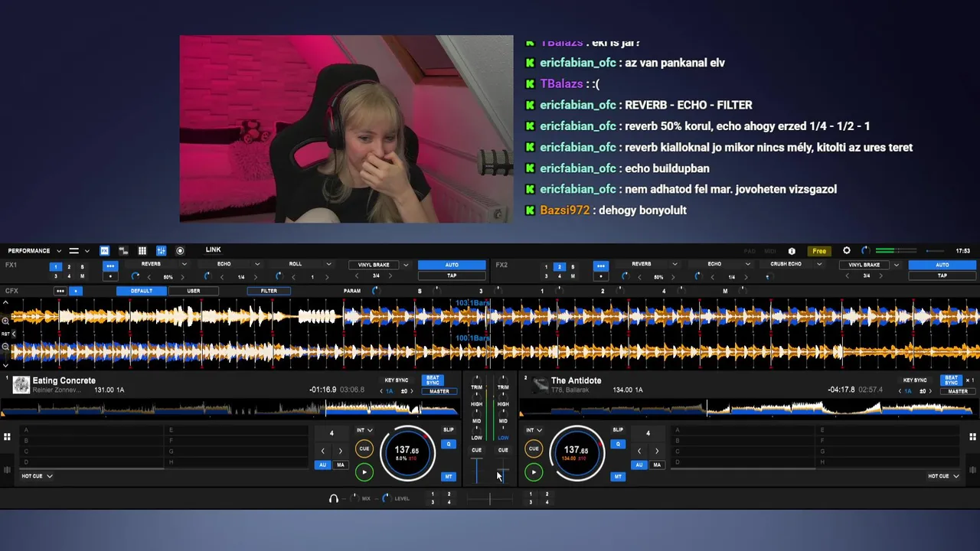This screenshot has width=980, height=551.
Task: Double deck 1 loop with right arrow
Action: click(x=341, y=451)
